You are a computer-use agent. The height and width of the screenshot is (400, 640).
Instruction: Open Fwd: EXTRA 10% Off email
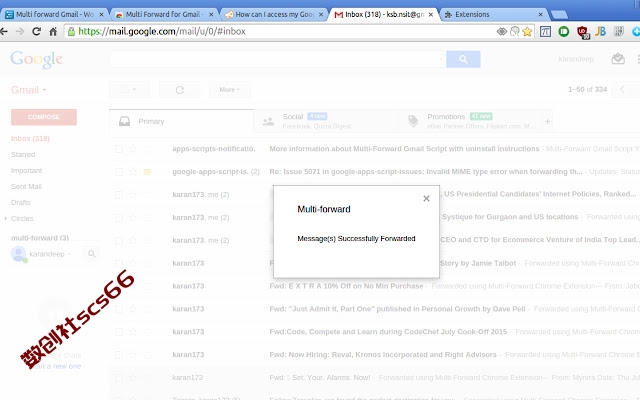346,286
